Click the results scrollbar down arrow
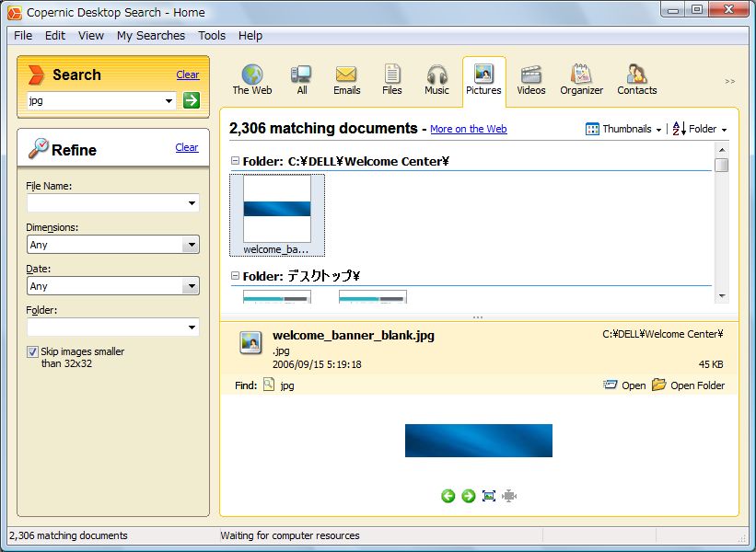 pyautogui.click(x=722, y=295)
